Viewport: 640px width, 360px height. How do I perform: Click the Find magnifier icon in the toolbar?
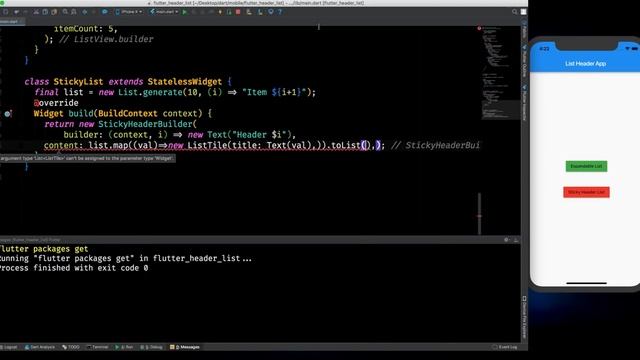point(65,12)
